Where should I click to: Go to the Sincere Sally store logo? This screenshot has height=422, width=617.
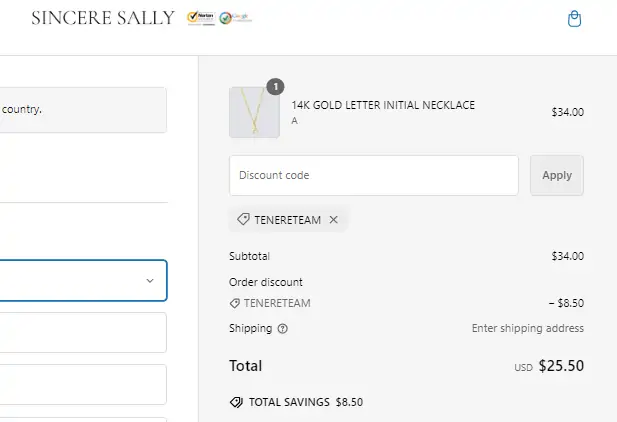(x=103, y=18)
